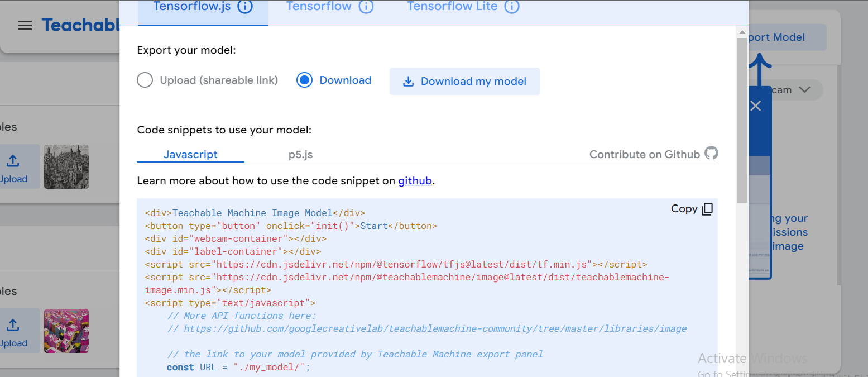Click the code line "Teachable Machine Image Model"
This screenshot has height=377, width=868.
coord(255,213)
